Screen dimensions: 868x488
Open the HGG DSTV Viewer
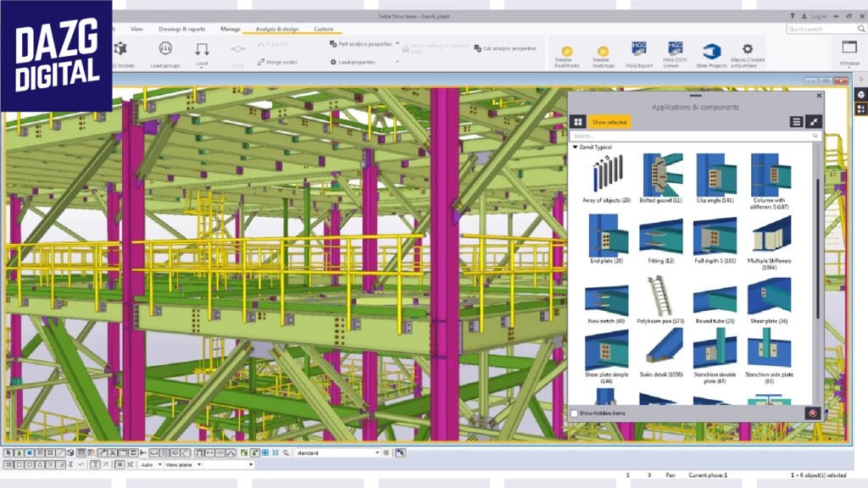point(675,51)
